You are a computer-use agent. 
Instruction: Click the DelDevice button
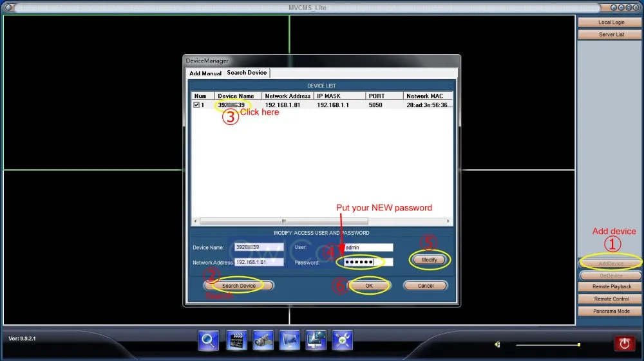click(611, 275)
